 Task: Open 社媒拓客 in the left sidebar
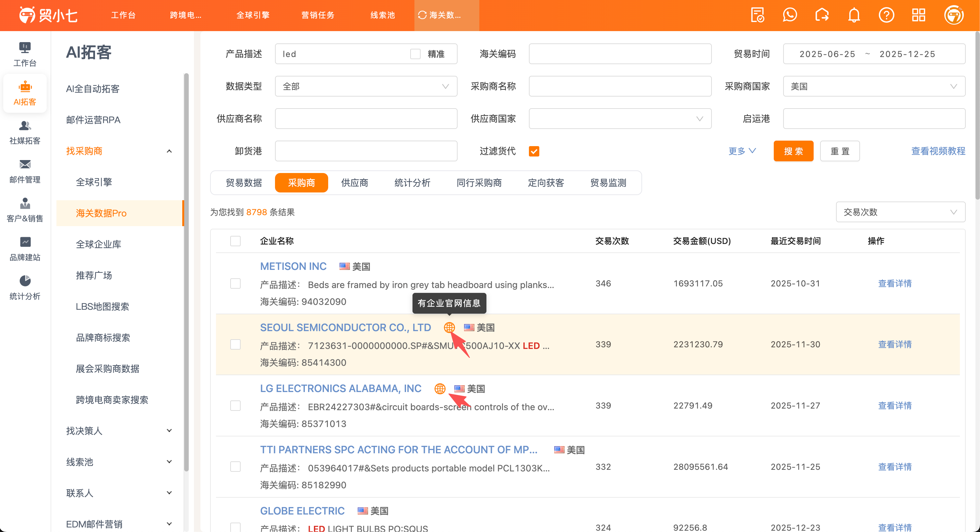(x=25, y=132)
